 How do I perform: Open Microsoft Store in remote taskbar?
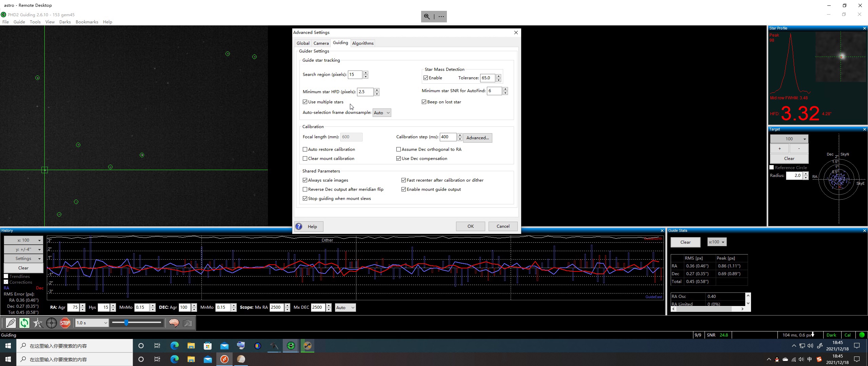click(x=208, y=346)
